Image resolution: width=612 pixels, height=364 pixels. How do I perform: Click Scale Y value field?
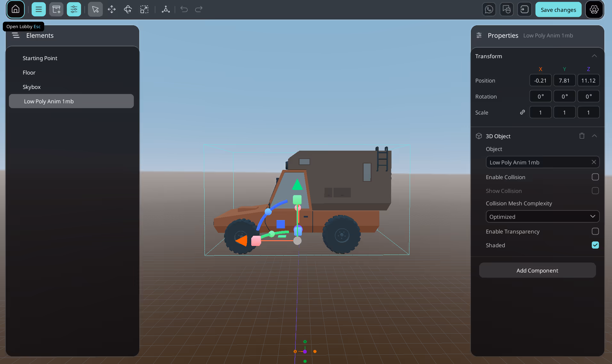click(564, 112)
